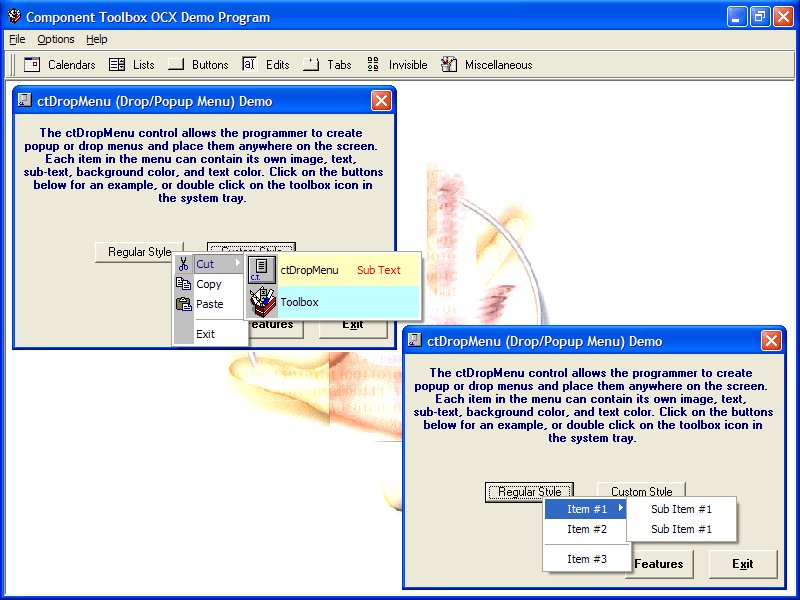The image size is (800, 600).
Task: Click the Copy icon in the popup menu
Action: [184, 284]
